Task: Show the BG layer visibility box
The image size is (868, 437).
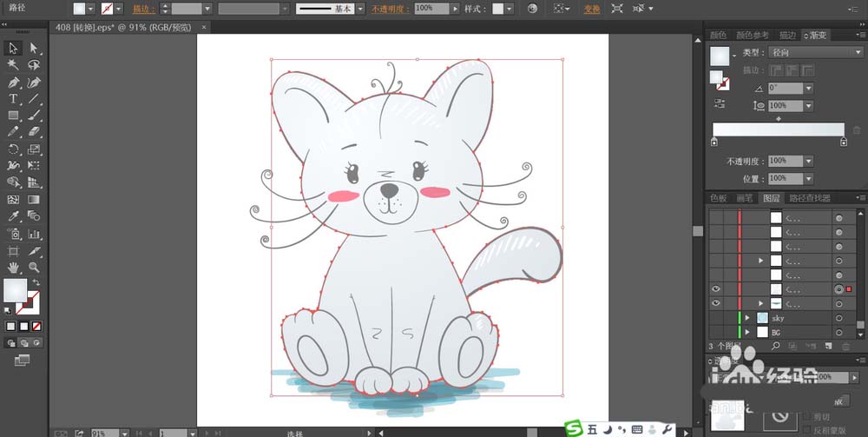Action: point(716,333)
